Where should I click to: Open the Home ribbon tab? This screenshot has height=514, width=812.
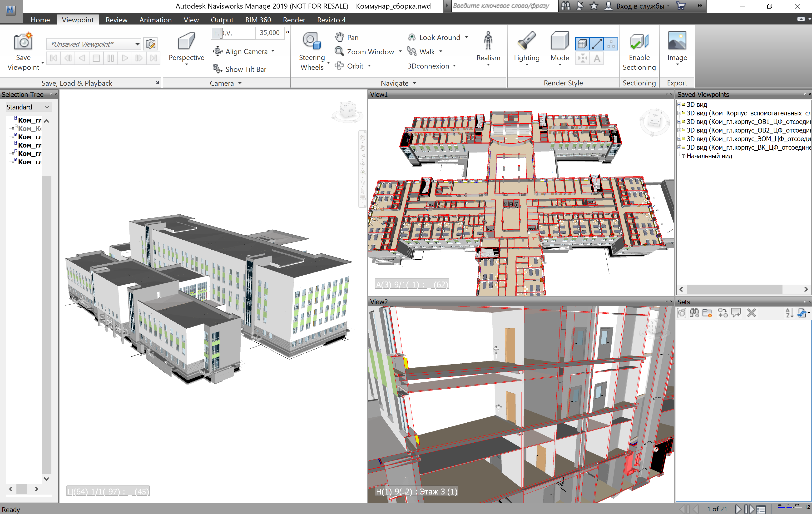pos(40,20)
